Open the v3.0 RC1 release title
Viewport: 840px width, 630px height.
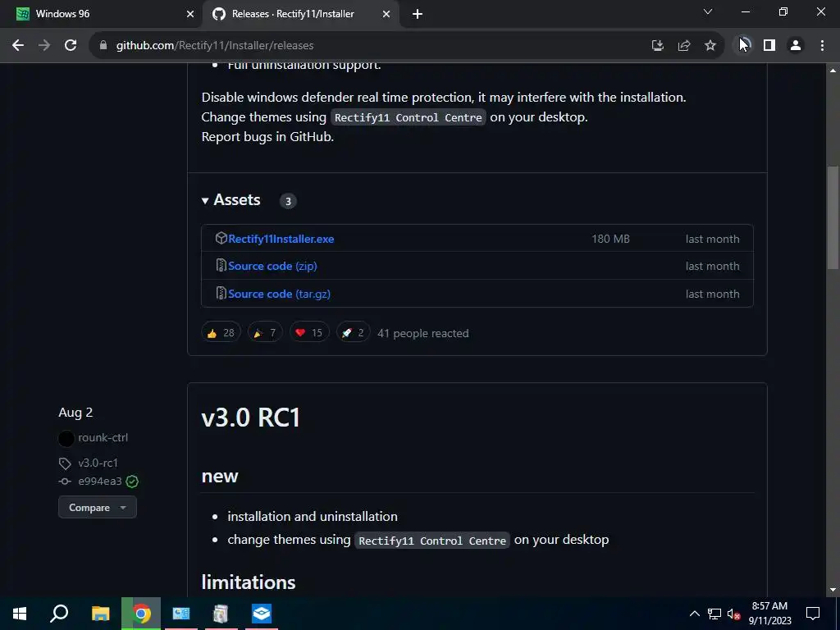click(250, 418)
